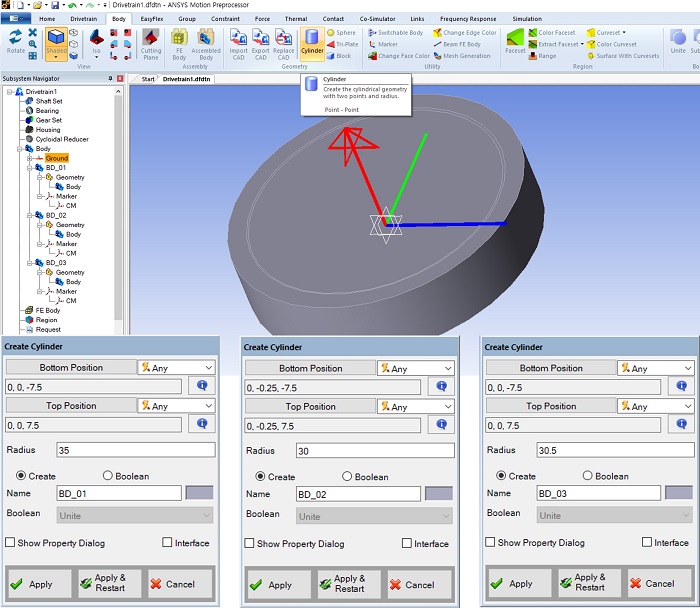Viewport: 700px width, 608px height.
Task: Click Replace CAD
Action: pyautogui.click(x=283, y=44)
